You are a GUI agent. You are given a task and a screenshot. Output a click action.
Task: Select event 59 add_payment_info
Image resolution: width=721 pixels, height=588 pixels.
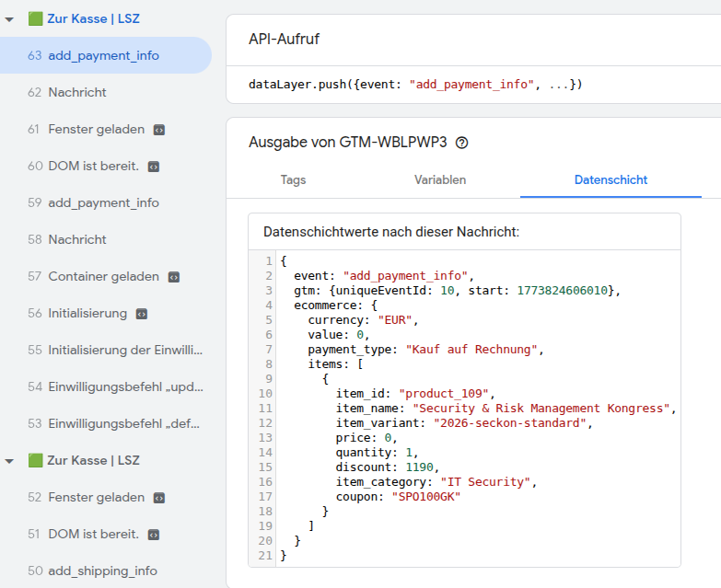pyautogui.click(x=103, y=202)
